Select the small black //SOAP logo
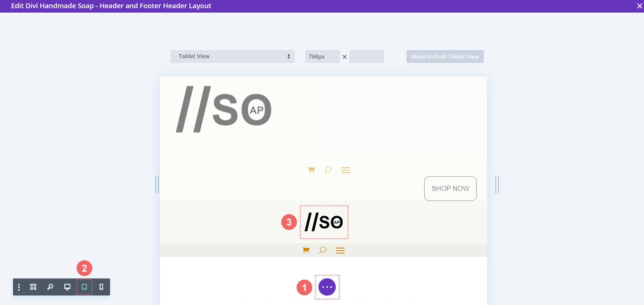Screen dimensions: 644x305 click(x=324, y=222)
